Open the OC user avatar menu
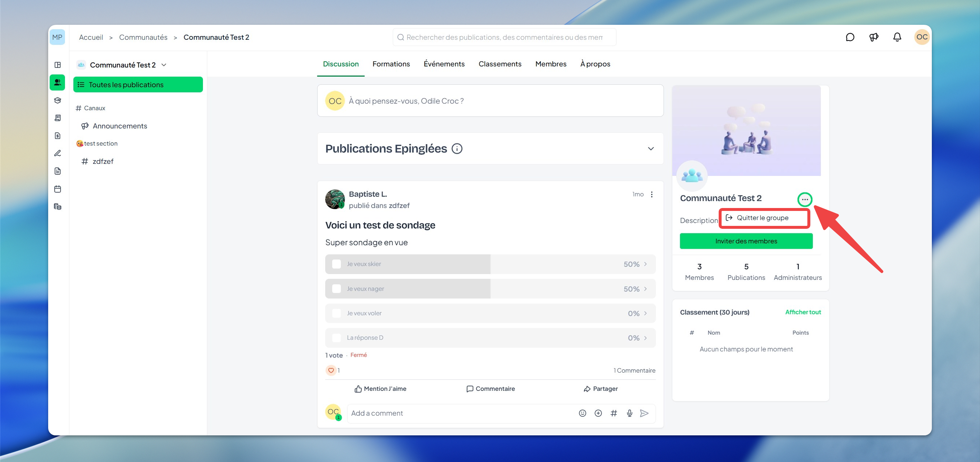The image size is (980, 462). click(922, 37)
